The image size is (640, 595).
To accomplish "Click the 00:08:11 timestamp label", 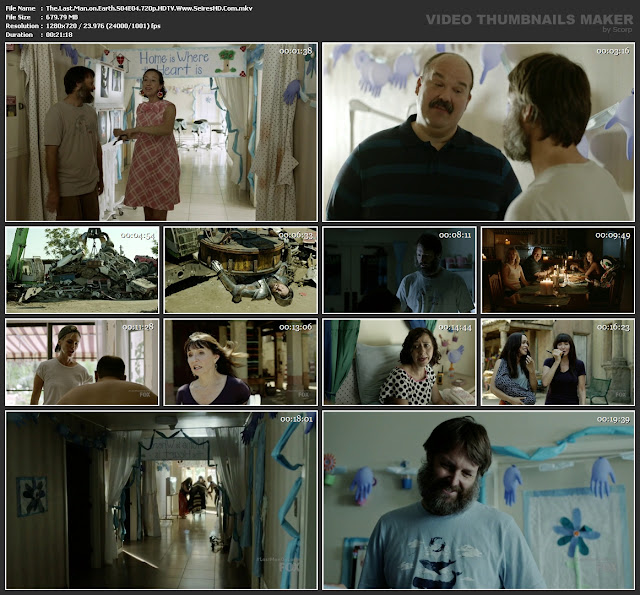I will click(x=455, y=235).
